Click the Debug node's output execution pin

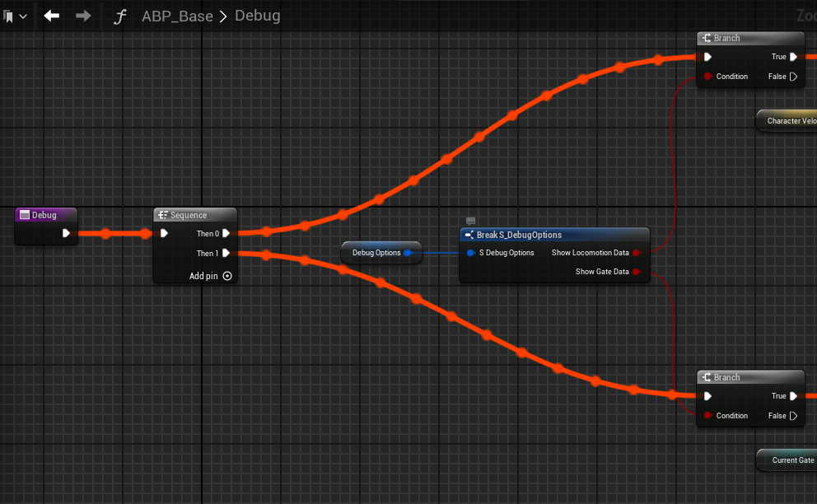pyautogui.click(x=66, y=233)
